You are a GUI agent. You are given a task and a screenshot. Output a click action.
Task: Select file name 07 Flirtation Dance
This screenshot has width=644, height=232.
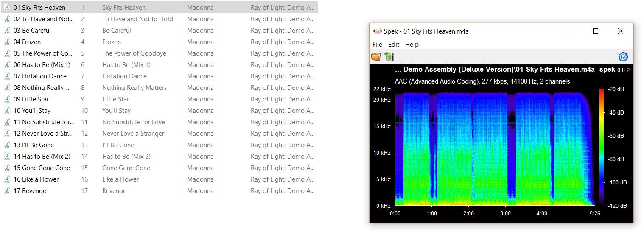click(40, 76)
